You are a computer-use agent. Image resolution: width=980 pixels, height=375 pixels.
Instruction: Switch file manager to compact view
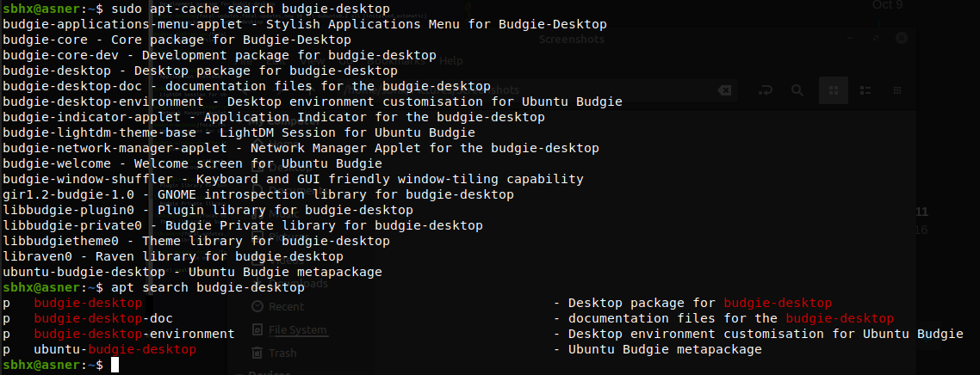coord(896,90)
